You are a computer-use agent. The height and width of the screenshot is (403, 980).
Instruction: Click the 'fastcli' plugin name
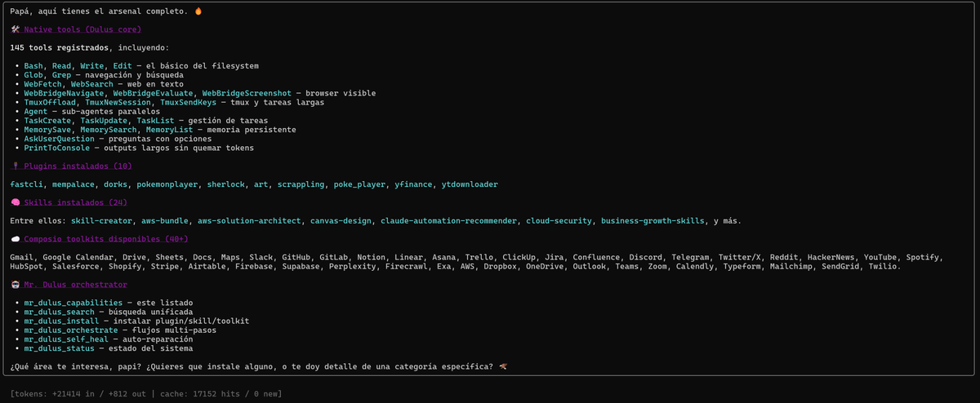[27, 184]
